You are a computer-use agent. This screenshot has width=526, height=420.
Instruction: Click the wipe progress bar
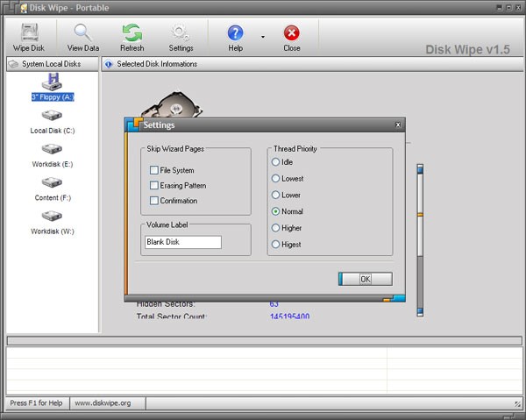[265, 341]
